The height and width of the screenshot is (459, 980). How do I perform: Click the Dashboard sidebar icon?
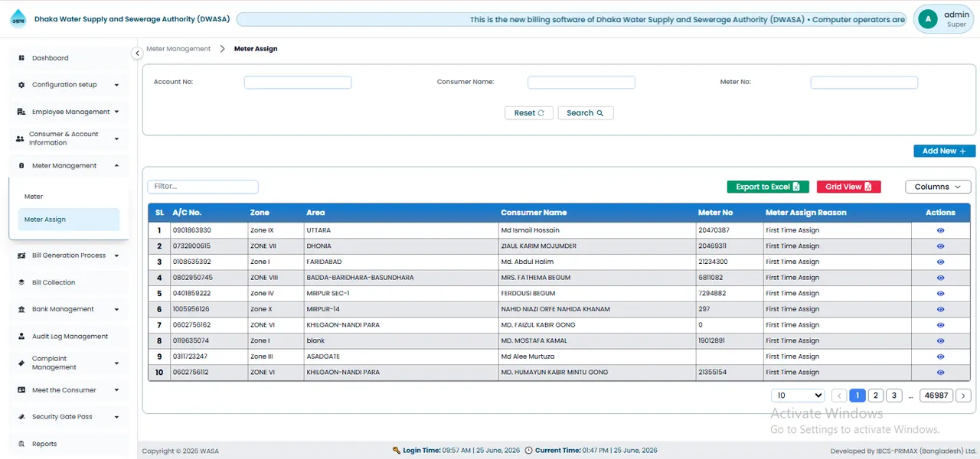[21, 58]
